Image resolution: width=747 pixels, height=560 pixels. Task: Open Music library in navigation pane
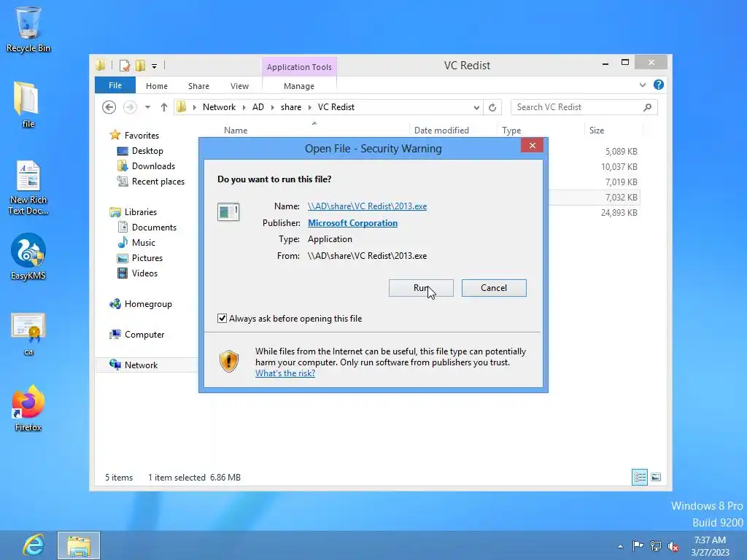pyautogui.click(x=136, y=242)
